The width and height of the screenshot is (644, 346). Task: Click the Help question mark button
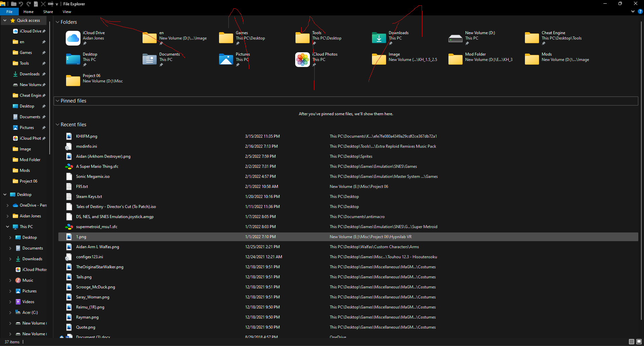pyautogui.click(x=641, y=11)
